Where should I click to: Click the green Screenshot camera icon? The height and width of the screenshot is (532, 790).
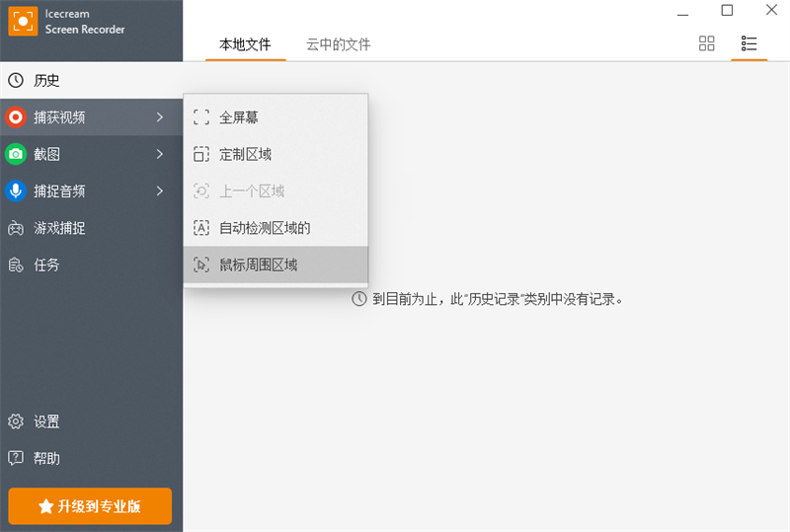coord(16,154)
